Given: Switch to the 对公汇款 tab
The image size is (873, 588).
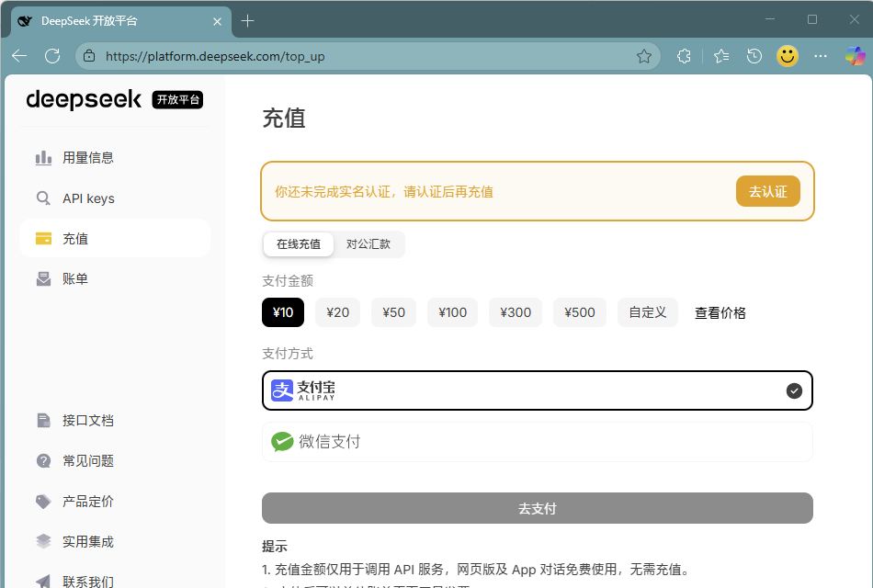Looking at the screenshot, I should point(368,244).
